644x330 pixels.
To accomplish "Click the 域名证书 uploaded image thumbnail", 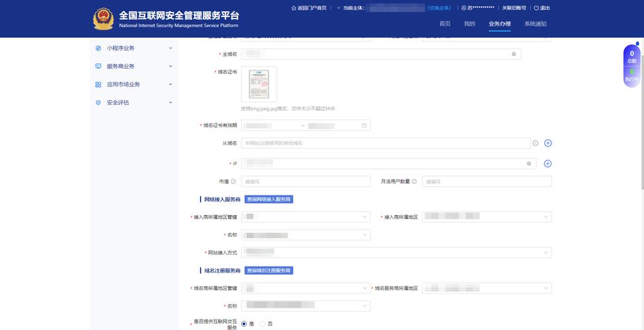I will 259,84.
